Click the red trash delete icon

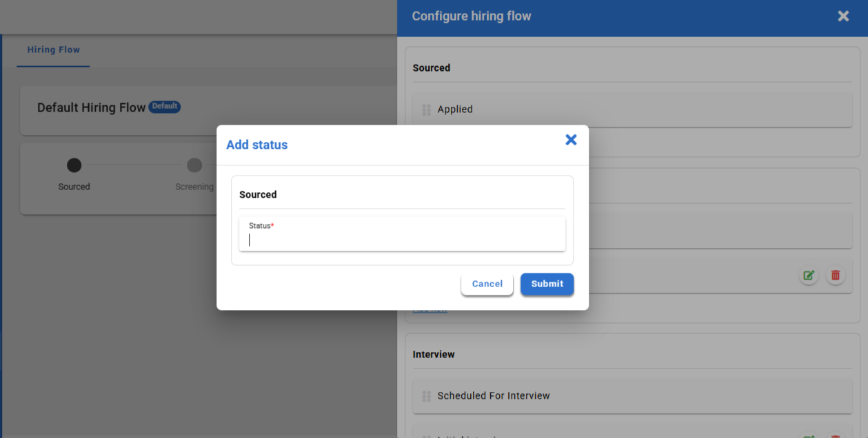click(836, 275)
